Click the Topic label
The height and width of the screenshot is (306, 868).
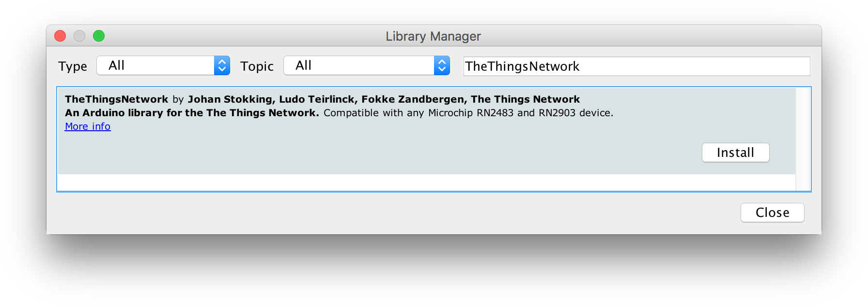point(256,66)
